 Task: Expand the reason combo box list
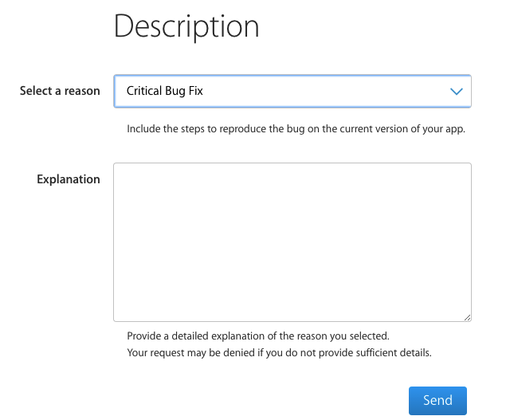click(292, 91)
